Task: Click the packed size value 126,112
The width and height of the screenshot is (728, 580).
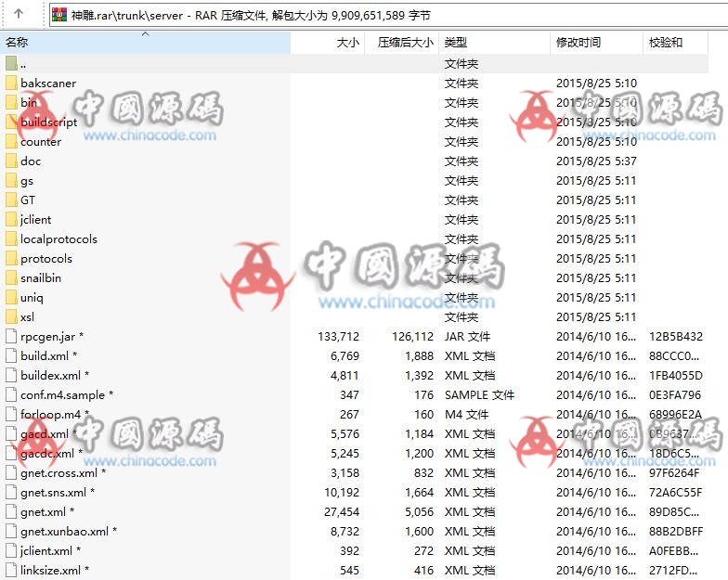Action: point(412,336)
